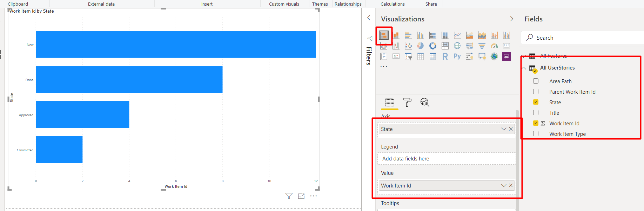Open the State axis field dropdown

pos(504,129)
